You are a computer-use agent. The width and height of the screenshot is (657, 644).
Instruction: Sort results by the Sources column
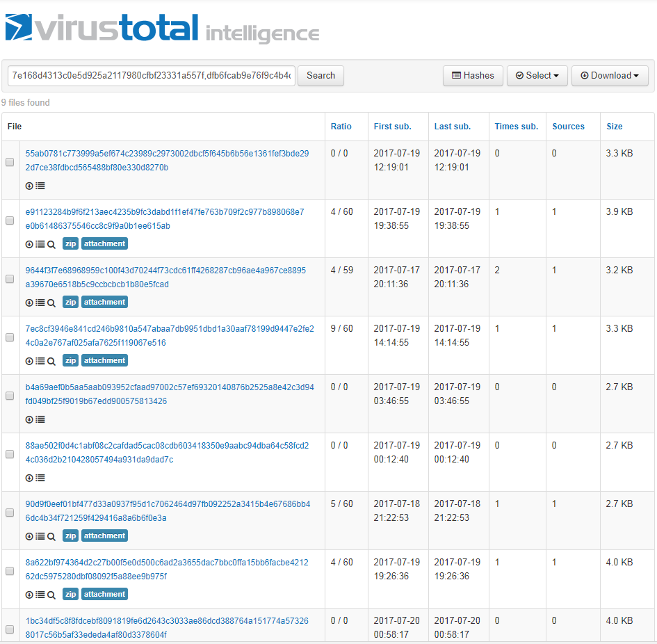pos(568,127)
